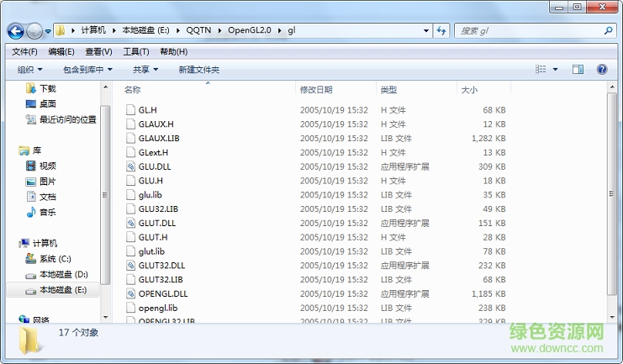623x364 pixels.
Task: Select 桌面 in navigation pane
Action: 41,103
